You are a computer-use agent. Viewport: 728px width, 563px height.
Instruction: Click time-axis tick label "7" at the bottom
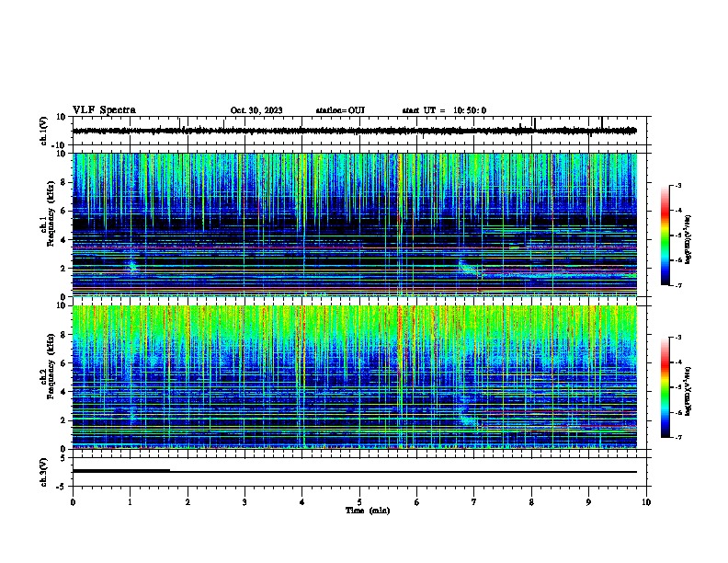click(474, 502)
